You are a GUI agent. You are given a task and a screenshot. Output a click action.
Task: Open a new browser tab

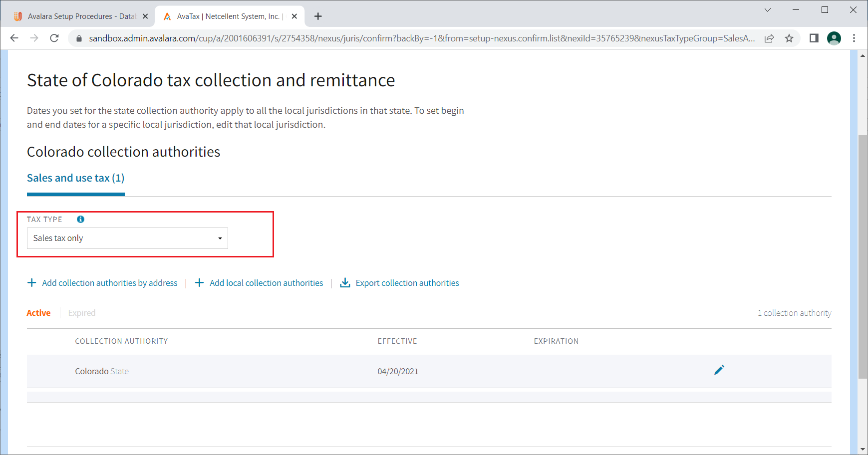pyautogui.click(x=318, y=16)
